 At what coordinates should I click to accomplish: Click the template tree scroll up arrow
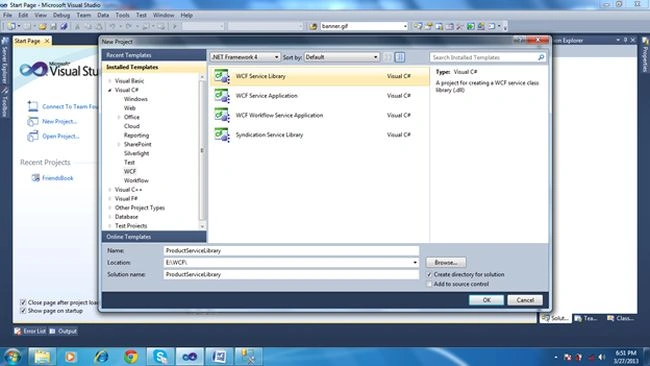[x=202, y=77]
